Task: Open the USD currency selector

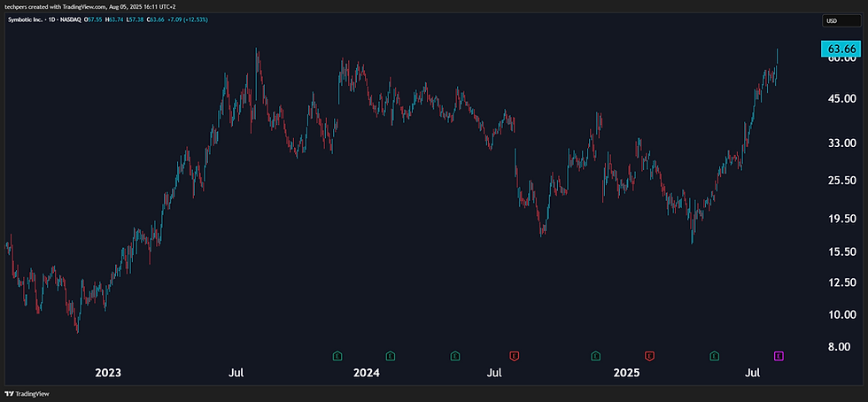Action: coord(840,21)
